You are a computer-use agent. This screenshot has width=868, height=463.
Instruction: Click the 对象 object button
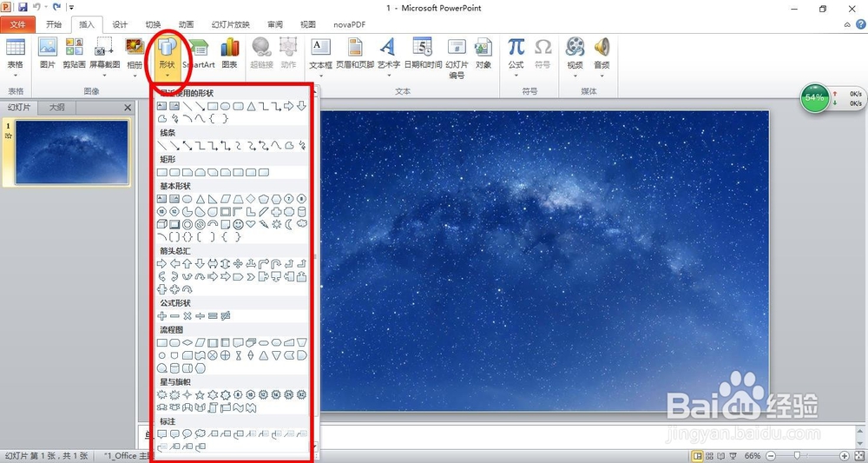tap(483, 53)
